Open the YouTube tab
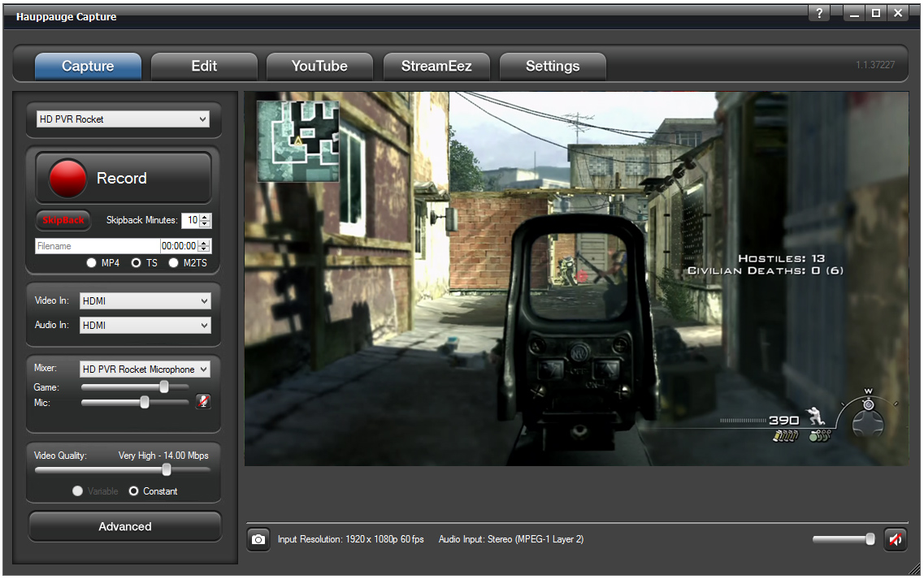924x579 pixels. [319, 66]
